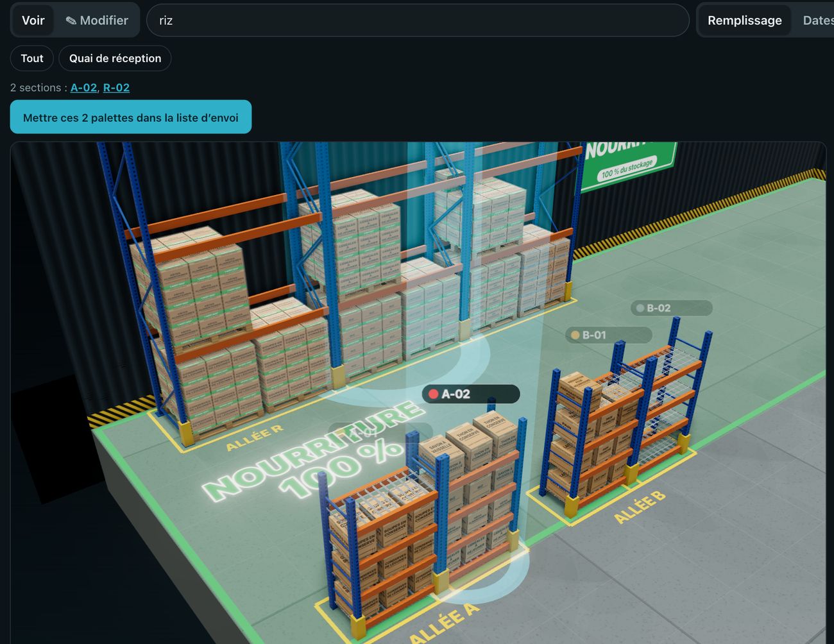Open the Dates view tab
Screen dimensions: 834x644
click(x=817, y=21)
